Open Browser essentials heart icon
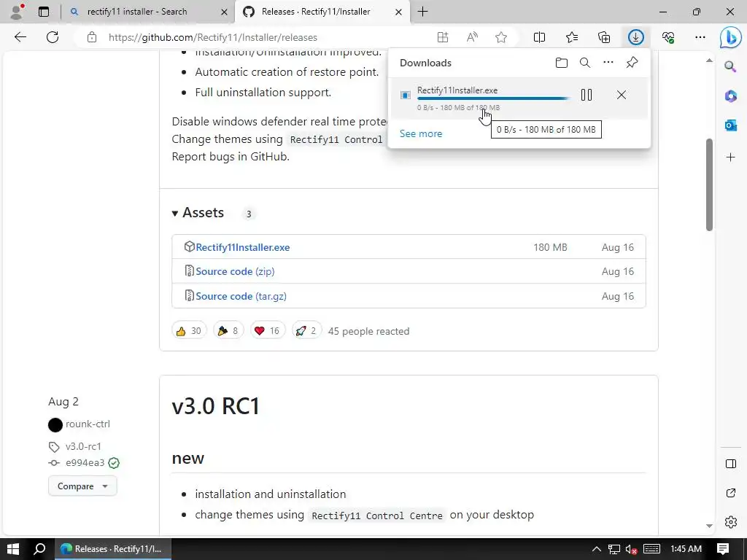 (x=668, y=37)
